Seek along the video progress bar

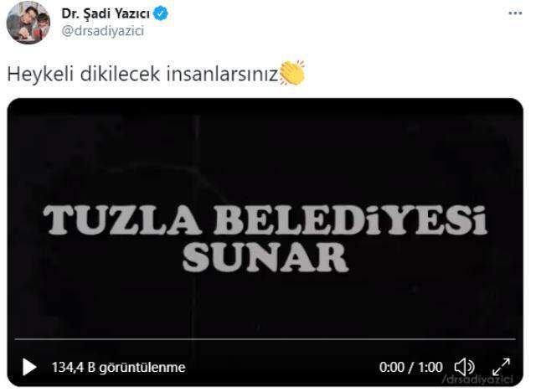click(x=265, y=339)
